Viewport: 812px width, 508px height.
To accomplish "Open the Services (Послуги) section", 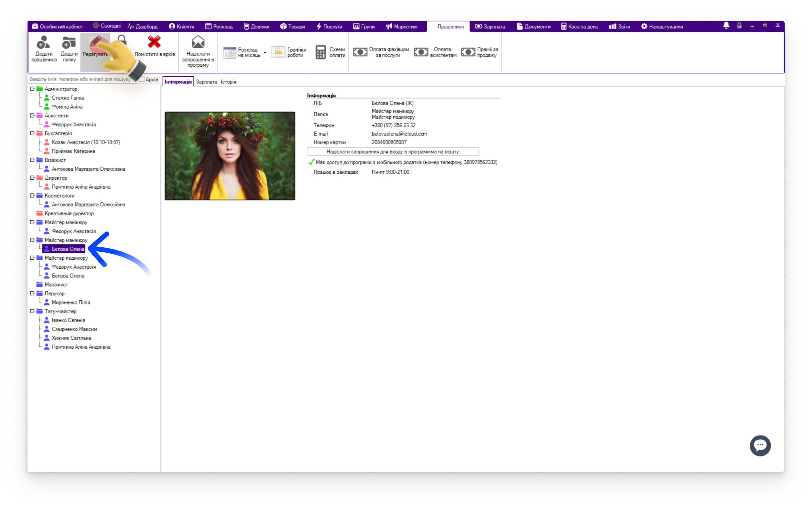I will (329, 27).
